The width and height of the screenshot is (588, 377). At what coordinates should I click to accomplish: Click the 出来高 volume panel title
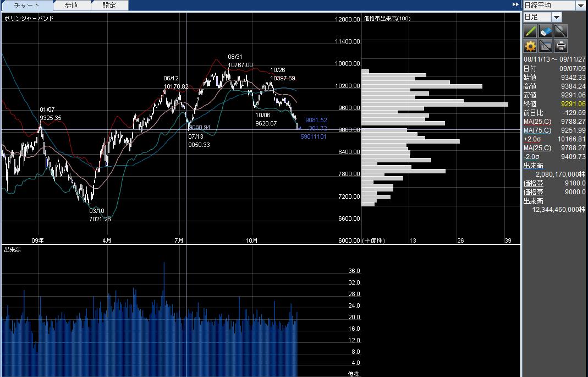[x=12, y=249]
